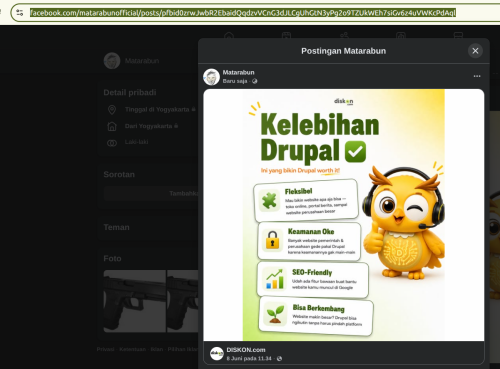The width and height of the screenshot is (500, 369).
Task: Open Matarabun name link in post header
Action: 238,72
